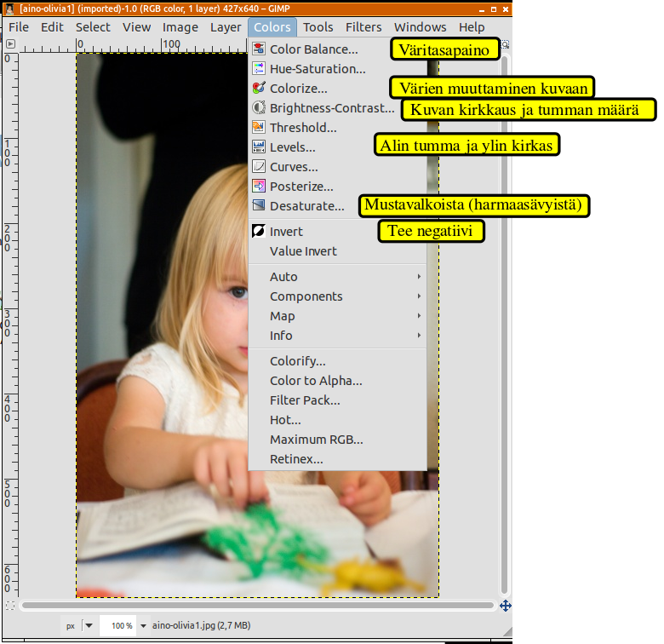Viewport: 664px width, 644px height.
Task: Select Posterize... entry
Action: pos(337,186)
